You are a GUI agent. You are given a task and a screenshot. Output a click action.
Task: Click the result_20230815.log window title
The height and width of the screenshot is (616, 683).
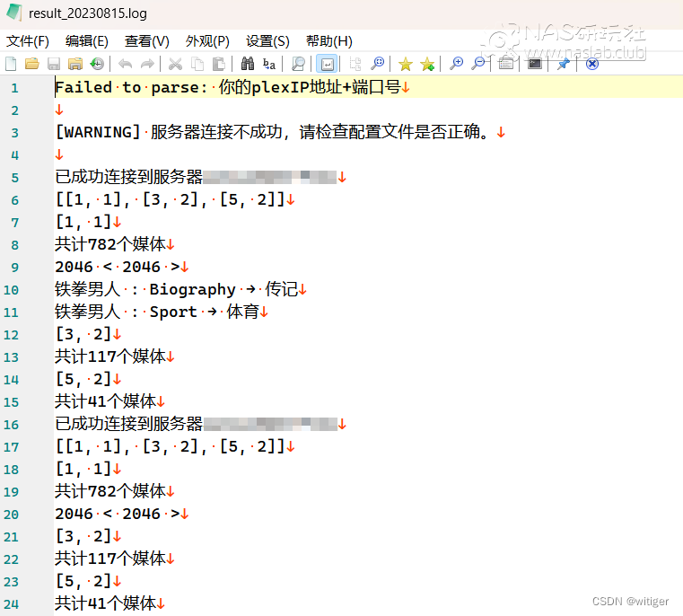pyautogui.click(x=88, y=13)
